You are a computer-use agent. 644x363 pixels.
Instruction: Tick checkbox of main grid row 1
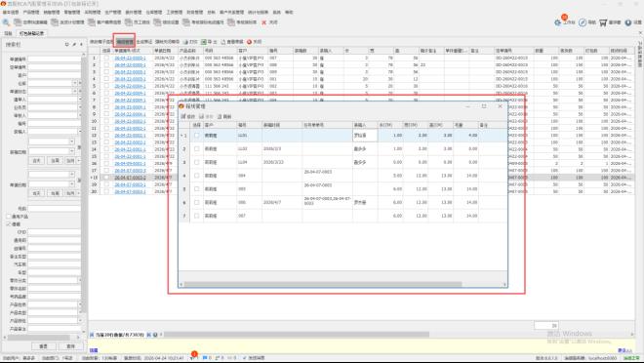[106, 58]
